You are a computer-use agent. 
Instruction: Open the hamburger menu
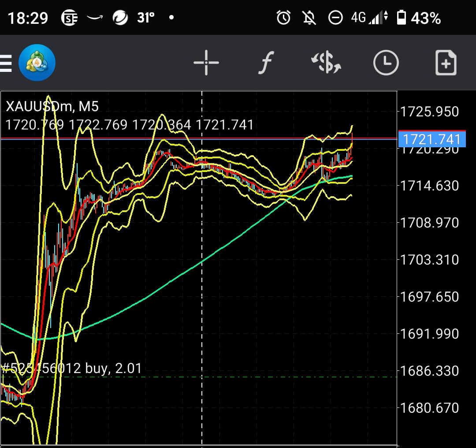(5, 63)
